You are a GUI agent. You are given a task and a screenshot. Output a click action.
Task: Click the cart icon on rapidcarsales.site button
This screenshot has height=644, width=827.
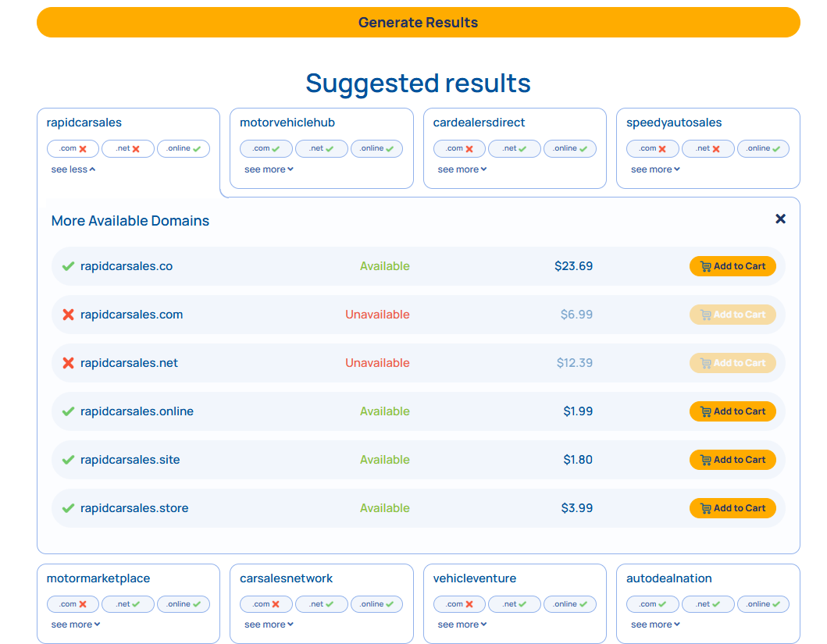point(706,459)
